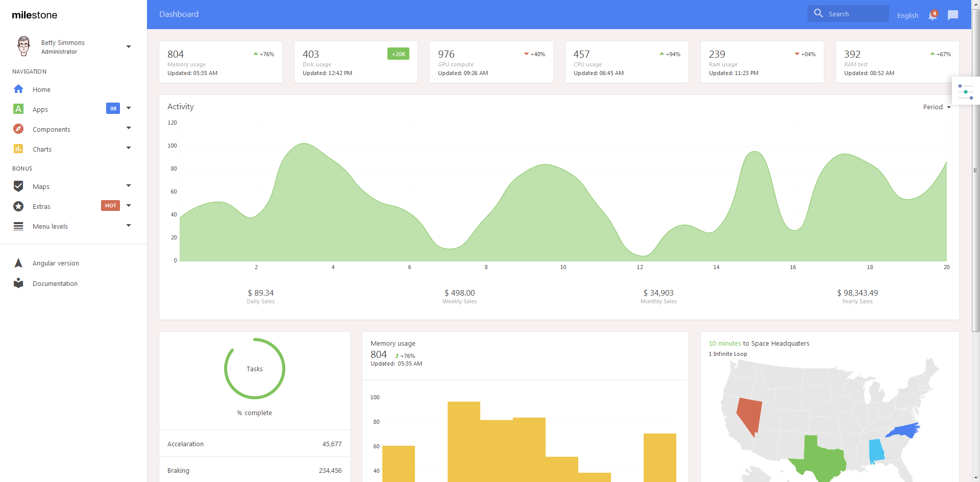Click the blue North Carolina state
This screenshot has height=482, width=980.
[x=903, y=430]
